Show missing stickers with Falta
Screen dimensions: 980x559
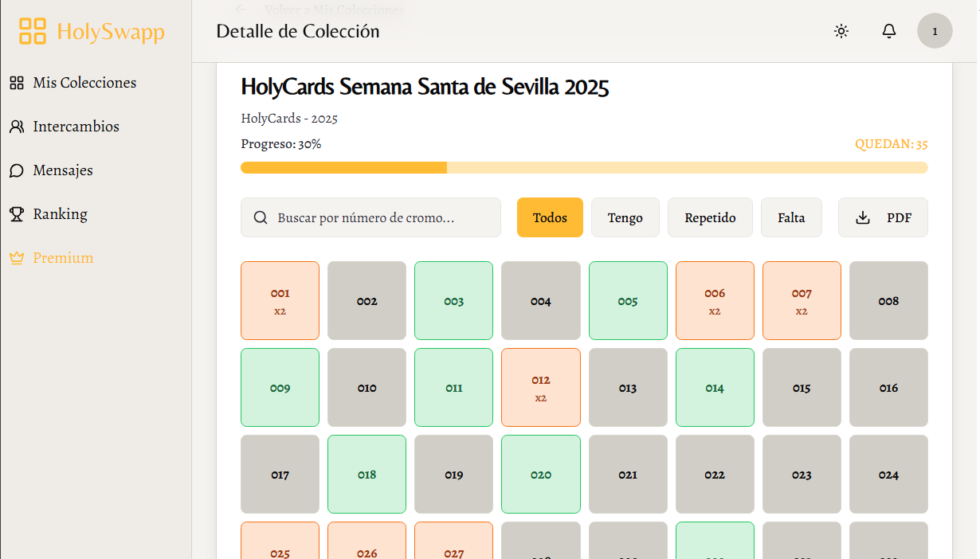click(x=791, y=218)
